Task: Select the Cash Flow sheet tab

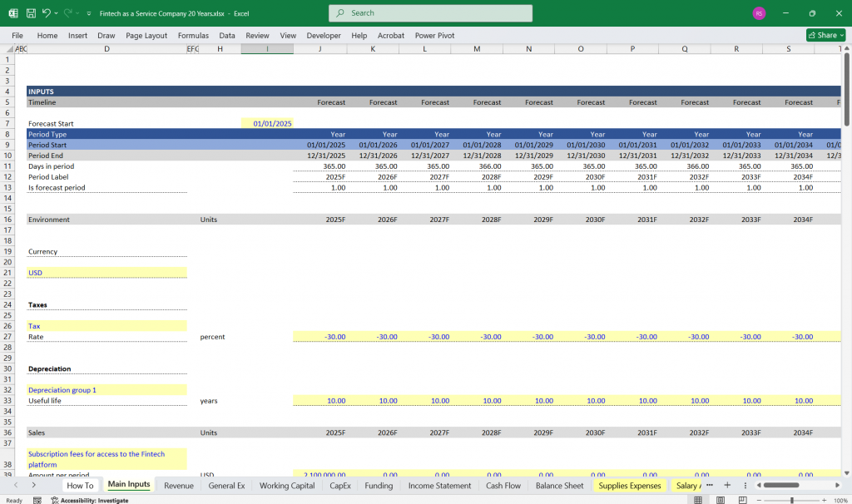Action: [503, 485]
